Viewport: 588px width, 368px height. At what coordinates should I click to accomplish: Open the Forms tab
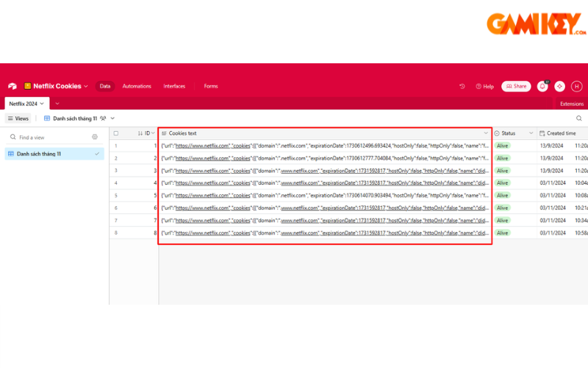211,86
